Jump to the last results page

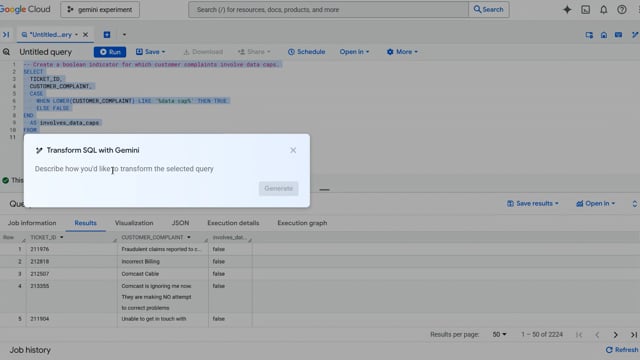633,335
